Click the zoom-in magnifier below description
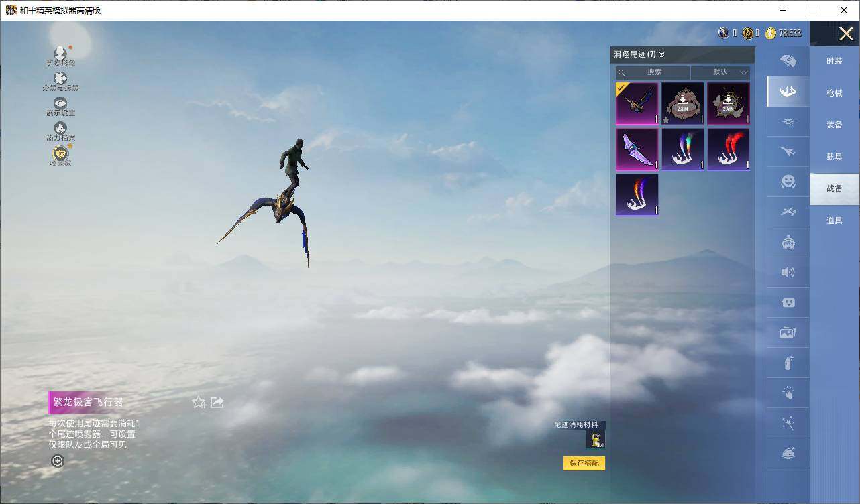The height and width of the screenshot is (504, 860). coord(58,460)
